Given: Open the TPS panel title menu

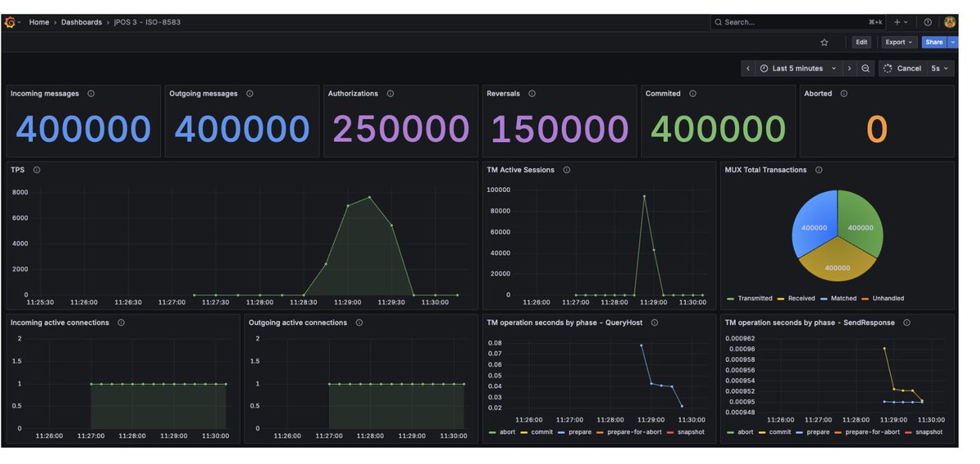Looking at the screenshot, I should coord(17,170).
